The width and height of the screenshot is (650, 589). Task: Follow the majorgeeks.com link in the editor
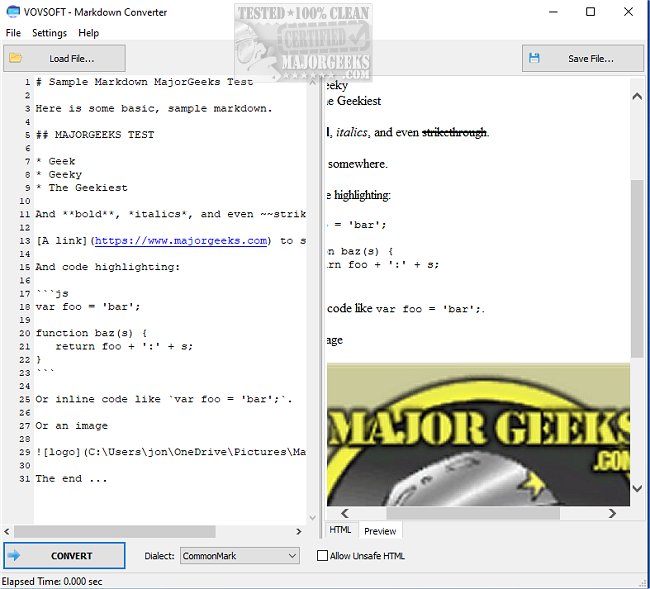[181, 240]
